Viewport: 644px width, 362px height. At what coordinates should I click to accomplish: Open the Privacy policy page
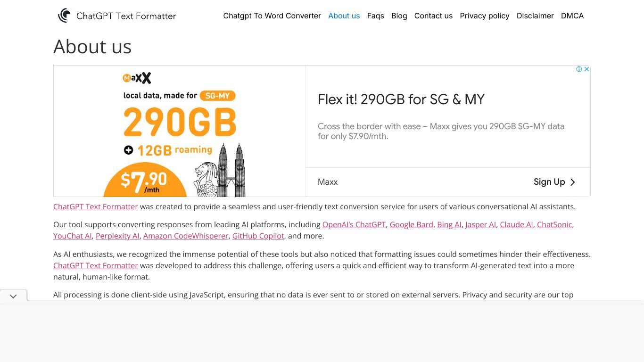[x=485, y=16]
